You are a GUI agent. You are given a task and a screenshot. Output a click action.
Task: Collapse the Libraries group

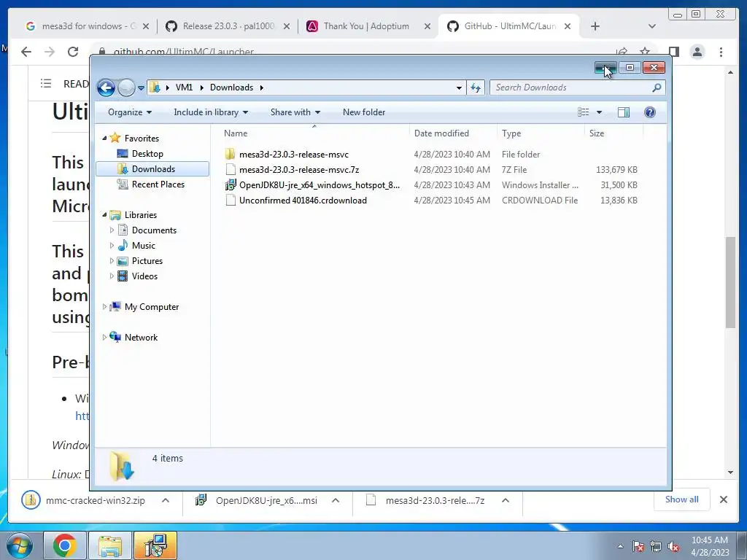click(104, 215)
